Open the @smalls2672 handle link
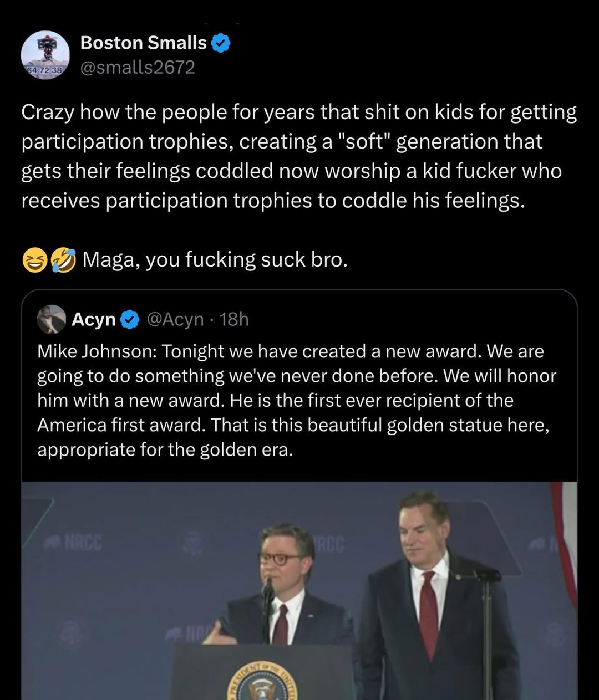 click(138, 67)
